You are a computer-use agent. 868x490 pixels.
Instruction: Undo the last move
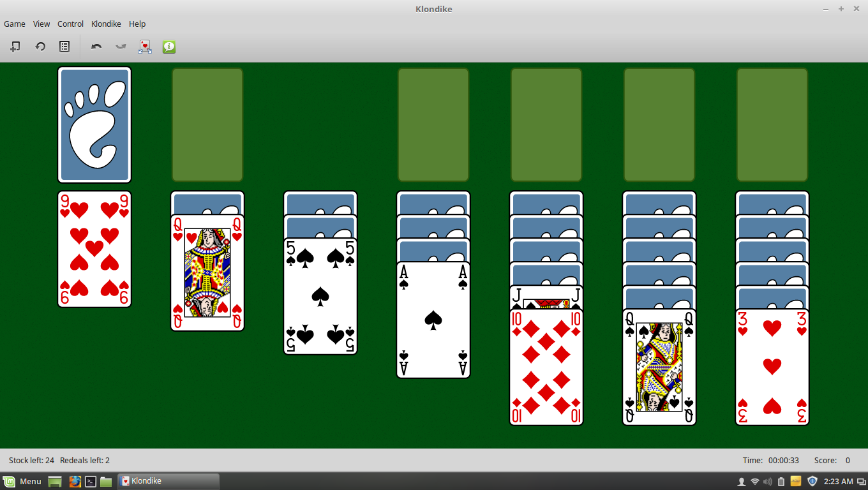coord(96,47)
